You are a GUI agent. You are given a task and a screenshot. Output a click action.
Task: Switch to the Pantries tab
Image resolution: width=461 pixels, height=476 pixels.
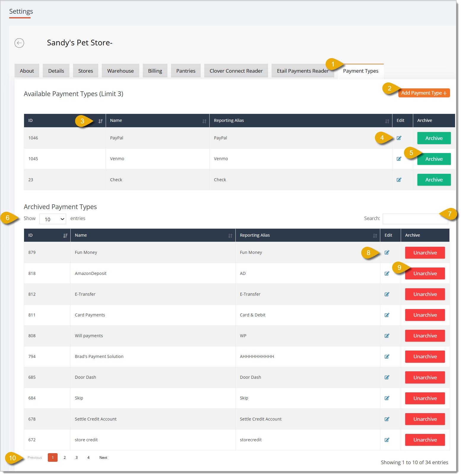pos(186,71)
